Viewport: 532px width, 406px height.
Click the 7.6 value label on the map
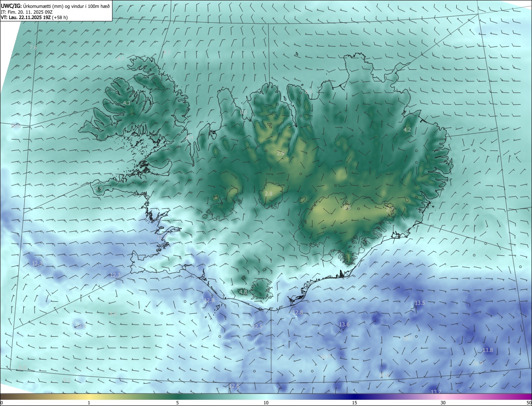(x=33, y=48)
